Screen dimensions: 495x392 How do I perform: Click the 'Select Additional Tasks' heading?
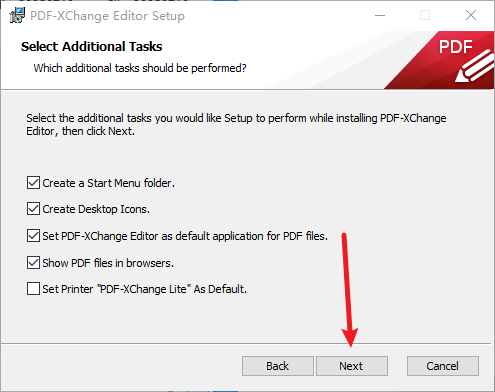click(x=91, y=47)
